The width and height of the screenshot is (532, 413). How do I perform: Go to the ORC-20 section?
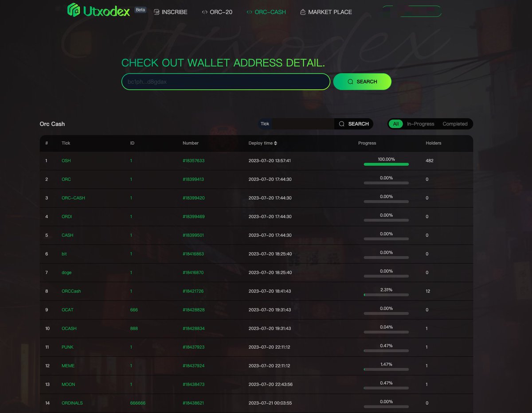tap(217, 12)
